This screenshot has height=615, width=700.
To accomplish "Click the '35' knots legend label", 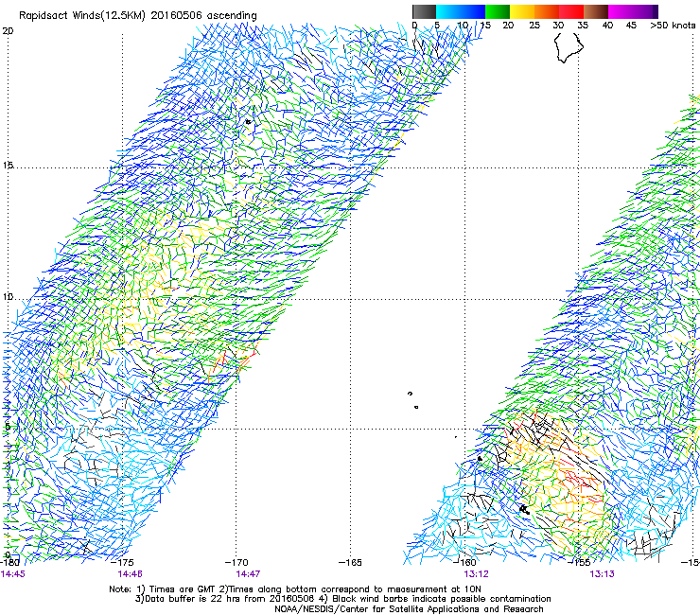I will [x=583, y=26].
